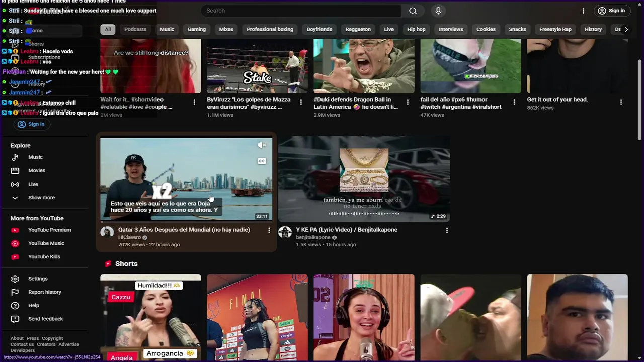Open Send feedback from sidebar
Screen dimensions: 644x362
pyautogui.click(x=45, y=319)
